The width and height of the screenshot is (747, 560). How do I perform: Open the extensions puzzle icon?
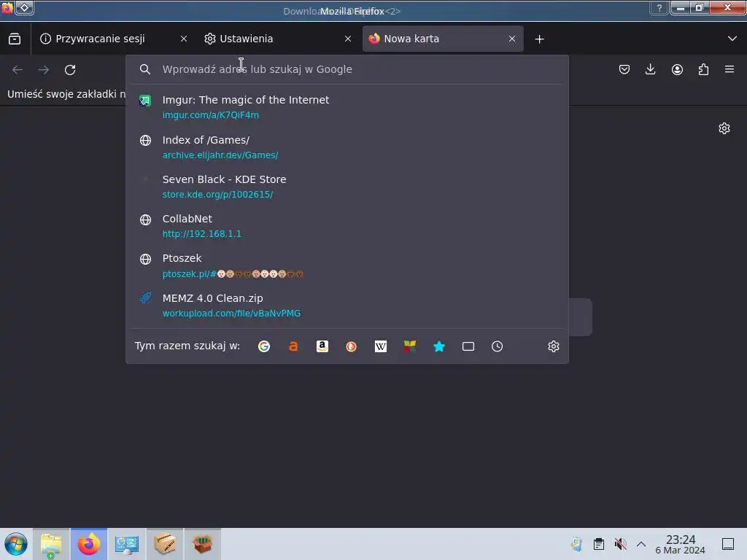point(703,69)
